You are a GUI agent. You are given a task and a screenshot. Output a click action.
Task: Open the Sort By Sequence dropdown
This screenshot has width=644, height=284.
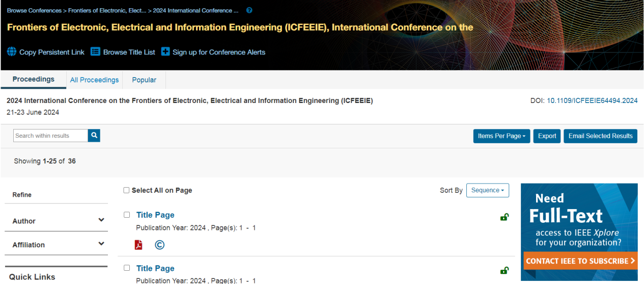tap(487, 190)
